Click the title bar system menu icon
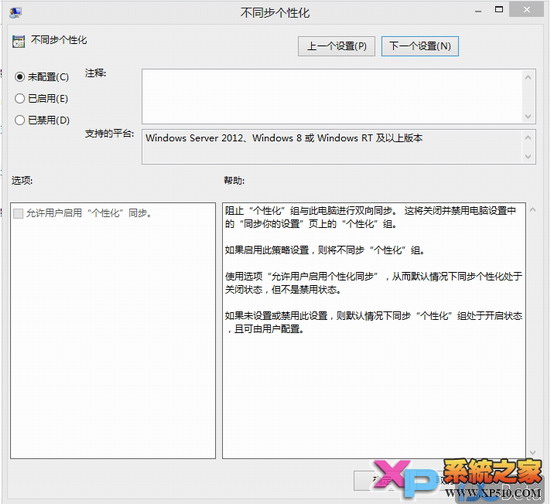Viewport: 550px width, 504px height. 16,13
